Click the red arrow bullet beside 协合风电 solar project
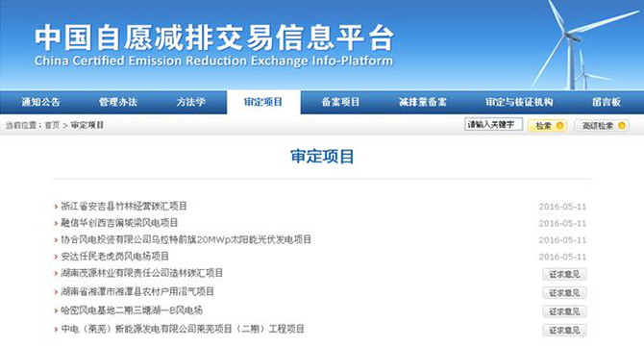 56,239
